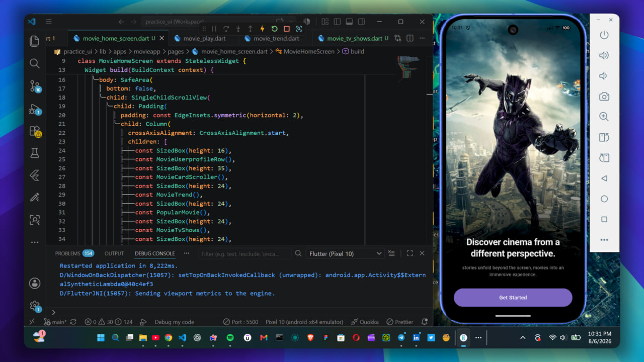Show more panel tabs ellipsis

point(187,253)
